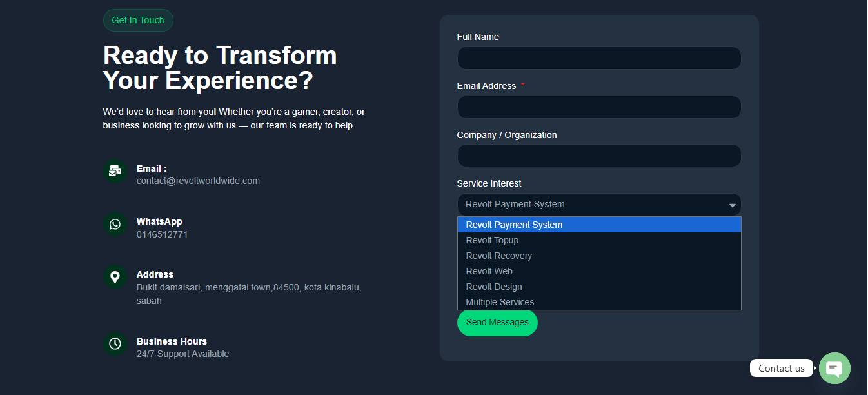Click the Contact us label bubble
The image size is (868, 395).
coord(782,369)
